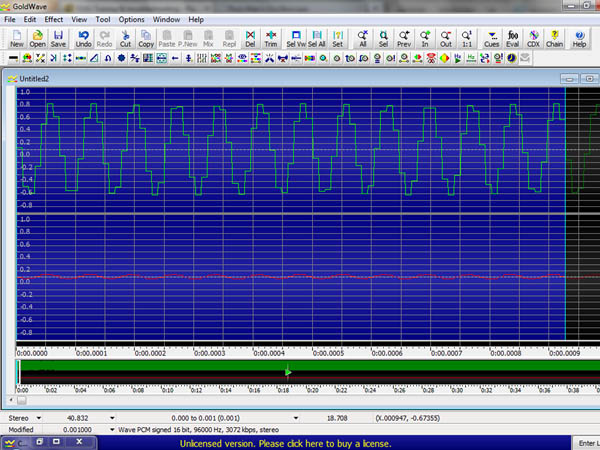Click the green overview bar playback marker
Screen dimensions: 600x450
pos(288,373)
